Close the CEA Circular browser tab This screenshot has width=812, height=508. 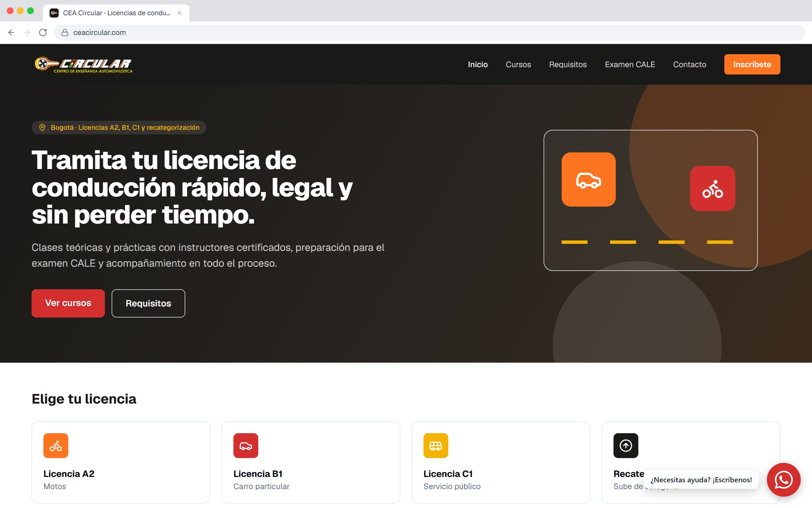click(x=180, y=13)
